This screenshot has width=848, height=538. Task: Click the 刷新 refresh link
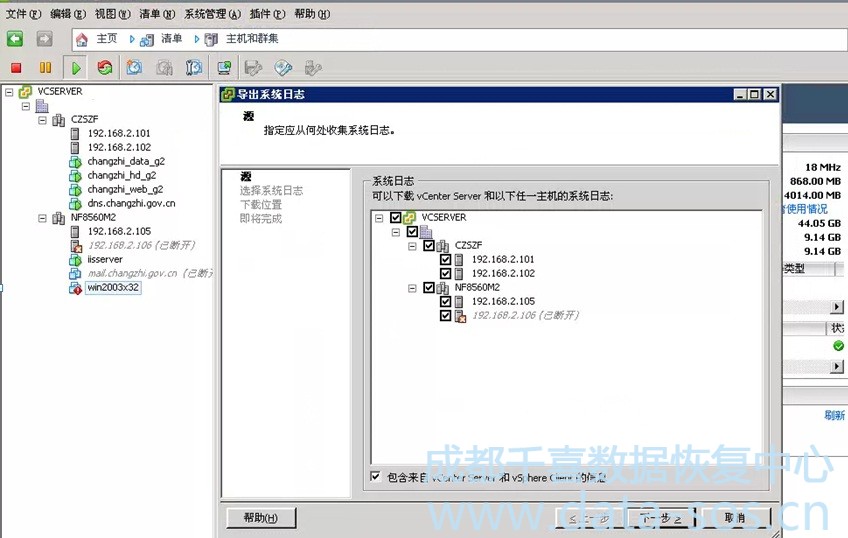(834, 415)
